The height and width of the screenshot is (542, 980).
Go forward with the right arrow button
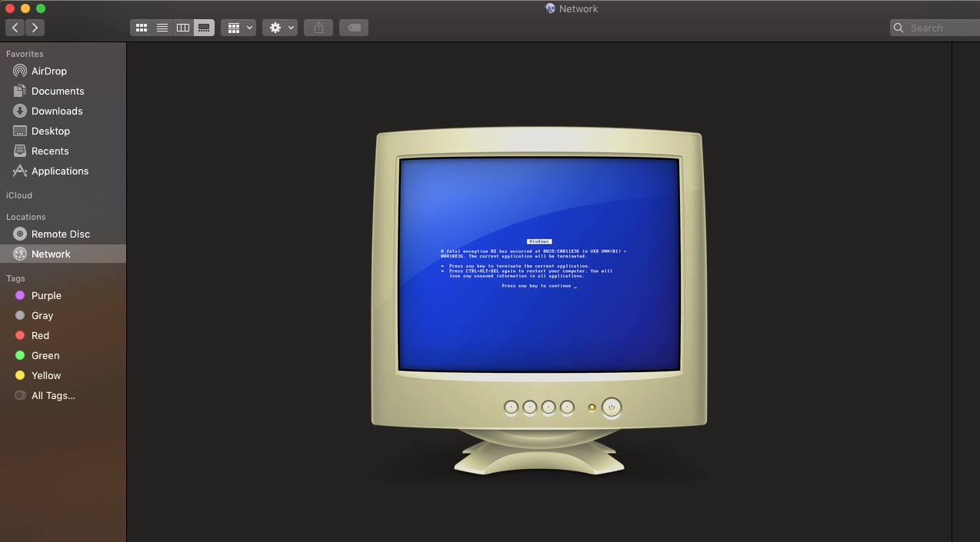(x=35, y=28)
